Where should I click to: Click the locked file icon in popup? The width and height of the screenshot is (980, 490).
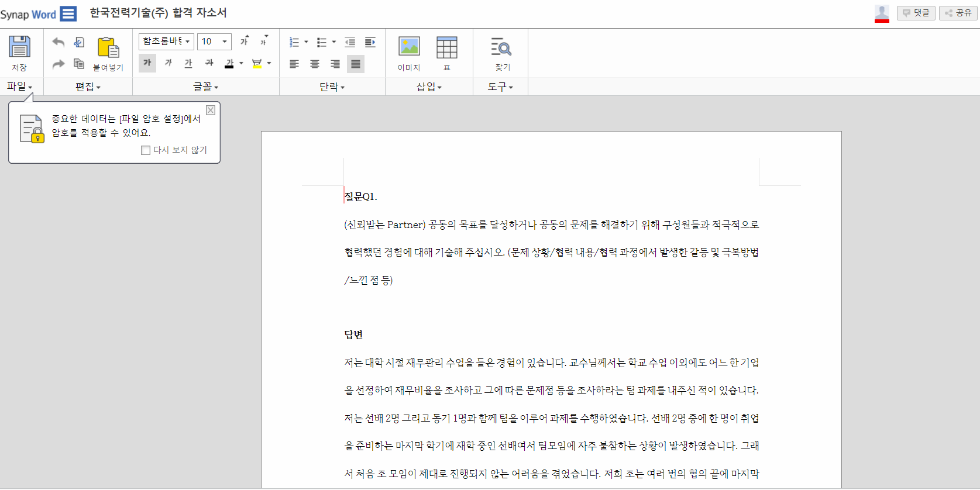tap(32, 129)
